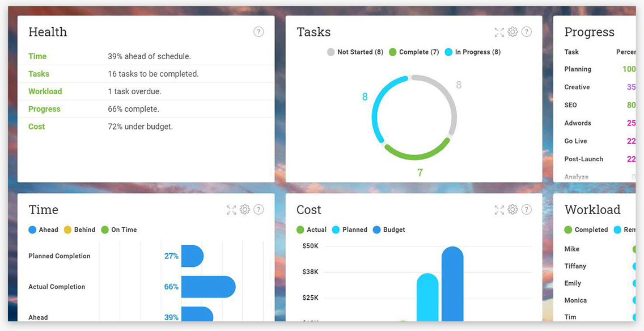Toggle the Not Started (8) legend item
Screen dimensions: 644x331
[x=355, y=52]
